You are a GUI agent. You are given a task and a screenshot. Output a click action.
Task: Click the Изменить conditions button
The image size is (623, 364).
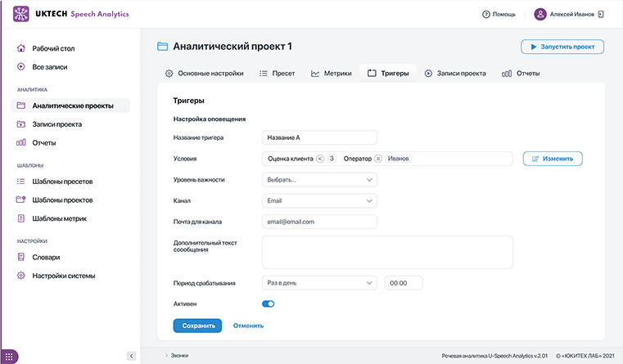(x=553, y=159)
